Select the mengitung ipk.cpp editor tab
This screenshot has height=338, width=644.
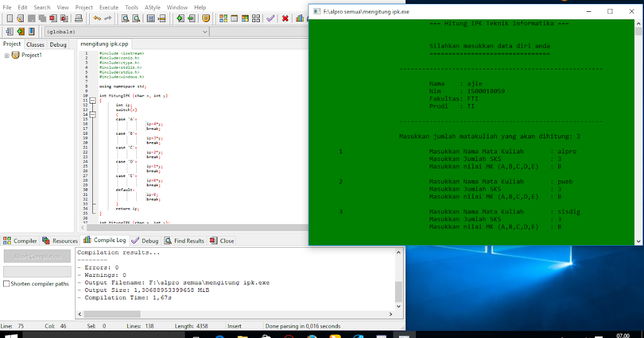104,44
